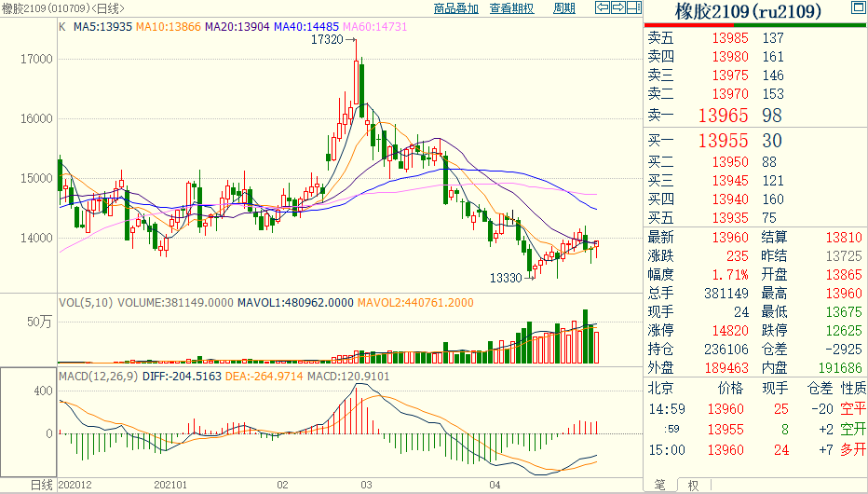This screenshot has height=494, width=868.
Task: Click the DEA:-264.9714 value
Action: click(x=264, y=377)
